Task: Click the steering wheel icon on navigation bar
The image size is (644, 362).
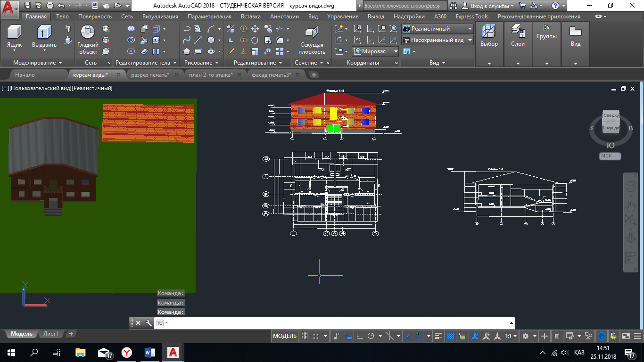Action: click(x=630, y=187)
